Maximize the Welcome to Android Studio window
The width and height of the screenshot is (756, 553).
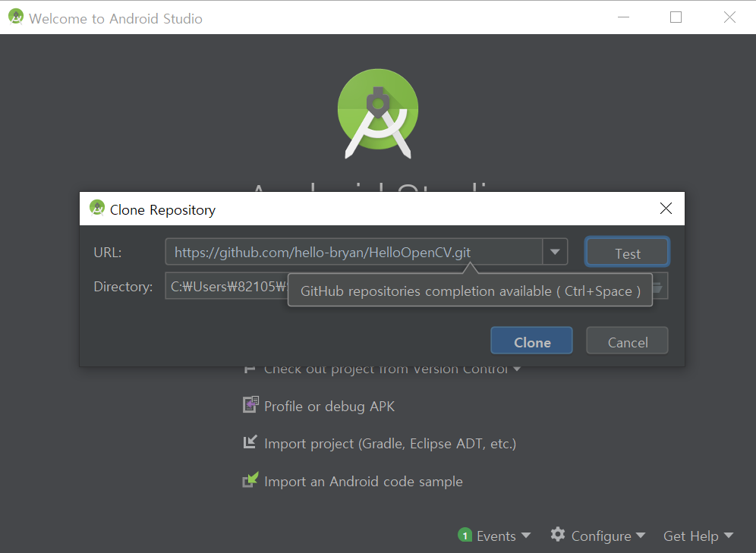point(676,17)
